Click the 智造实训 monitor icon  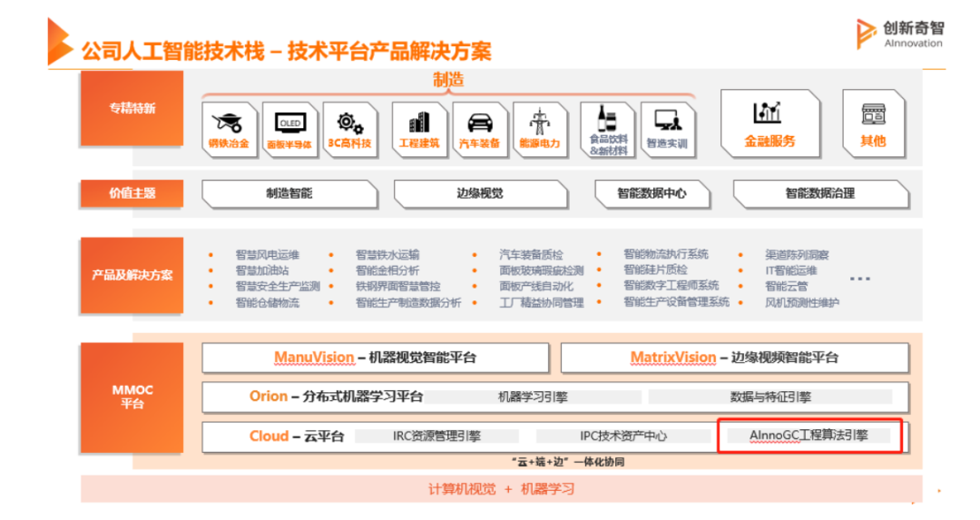(x=668, y=120)
